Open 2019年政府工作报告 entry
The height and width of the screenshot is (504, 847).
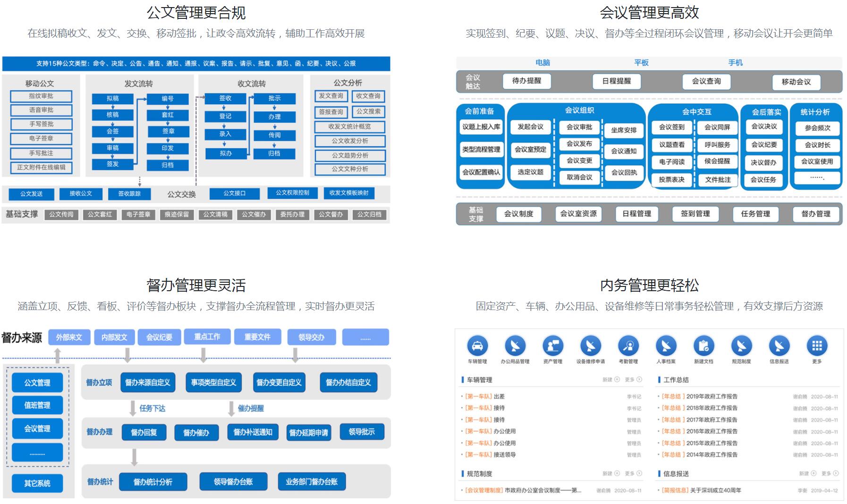(711, 396)
